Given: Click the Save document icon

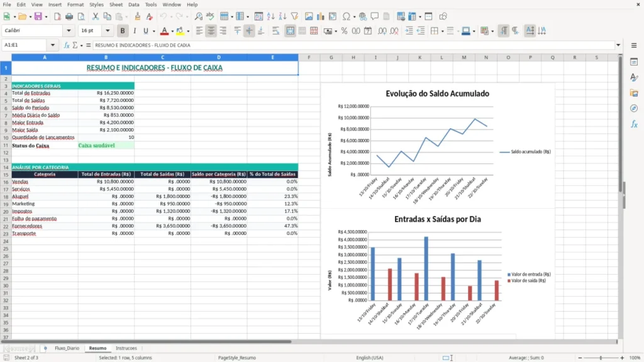Looking at the screenshot, I should pos(38,16).
